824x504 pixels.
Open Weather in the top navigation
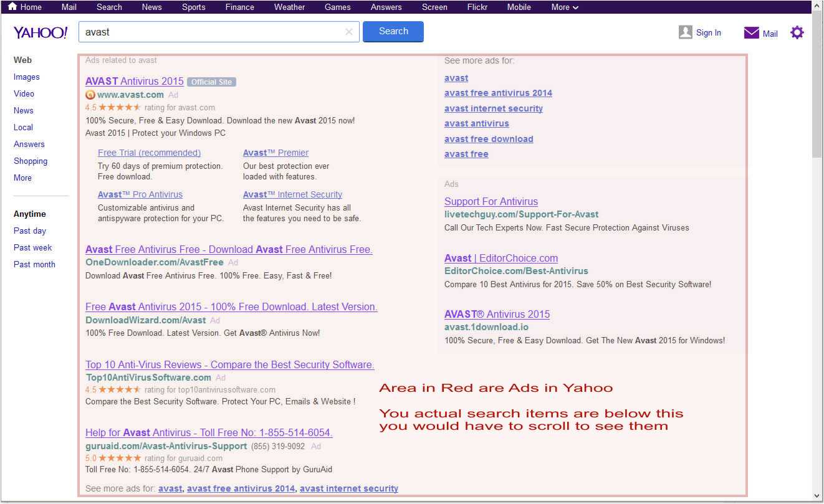click(x=290, y=7)
